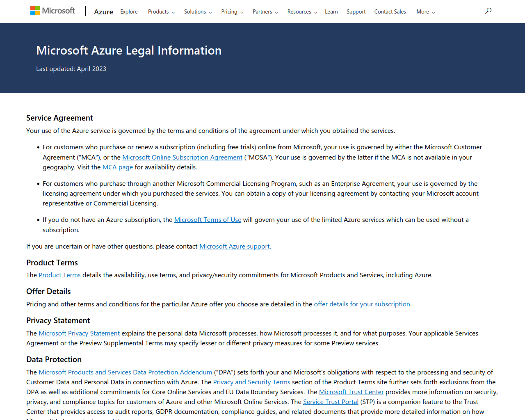Visit the Microsoft Trust Center link
This screenshot has width=525, height=420.
(x=352, y=392)
